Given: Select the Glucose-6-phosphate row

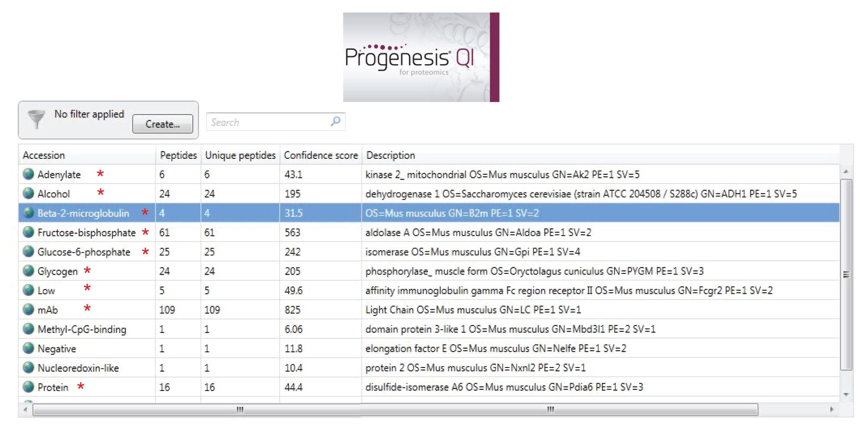Looking at the screenshot, I should (x=429, y=251).
